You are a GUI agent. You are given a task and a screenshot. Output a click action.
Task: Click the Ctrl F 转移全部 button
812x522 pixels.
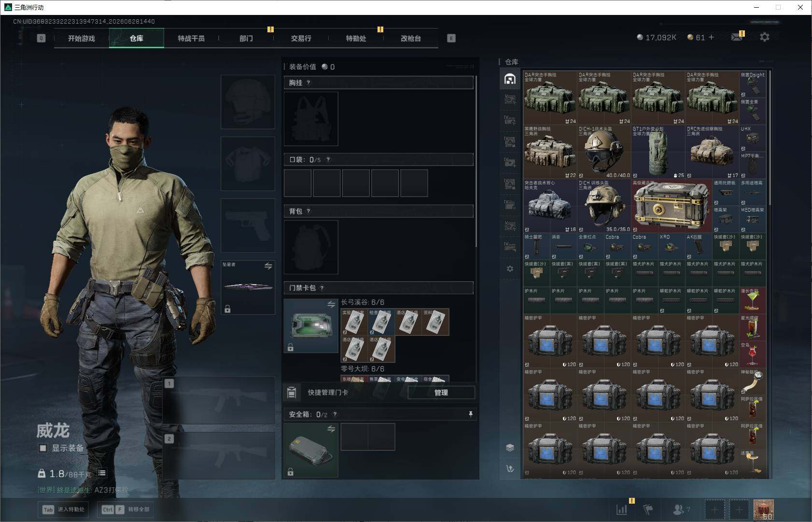pyautogui.click(x=126, y=509)
